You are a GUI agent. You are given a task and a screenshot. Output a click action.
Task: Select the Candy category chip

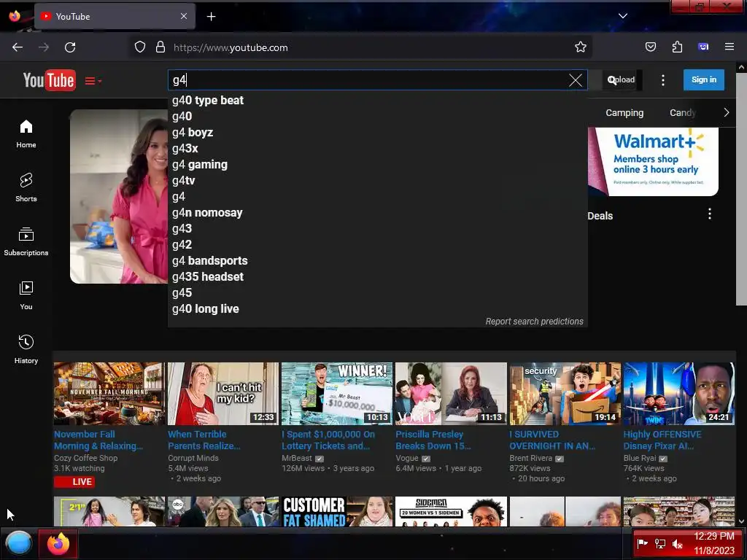pos(683,113)
